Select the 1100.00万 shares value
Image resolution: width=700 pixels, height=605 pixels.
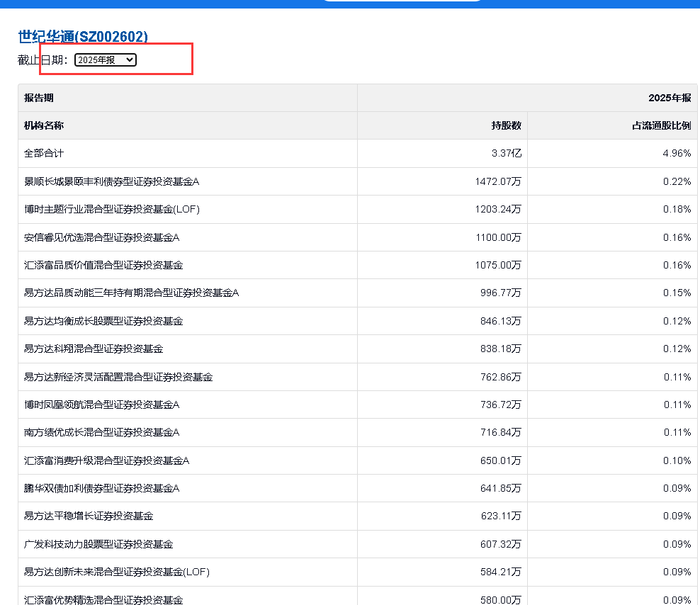pyautogui.click(x=499, y=237)
